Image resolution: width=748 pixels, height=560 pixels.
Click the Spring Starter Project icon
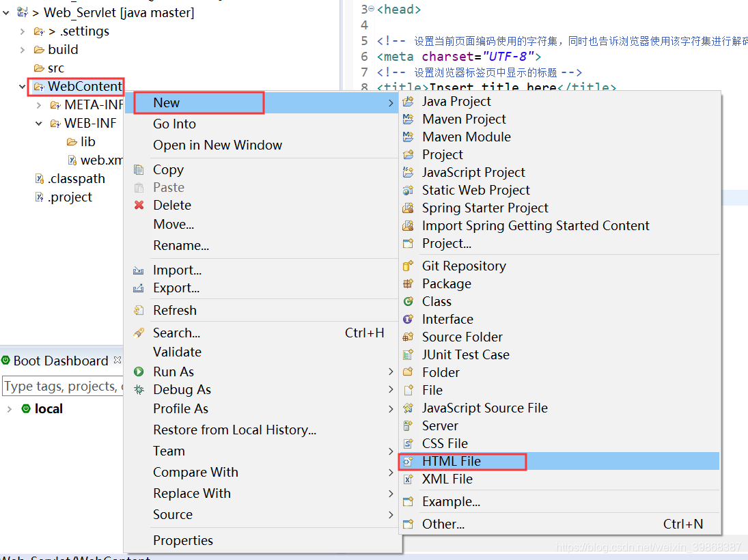(x=408, y=208)
